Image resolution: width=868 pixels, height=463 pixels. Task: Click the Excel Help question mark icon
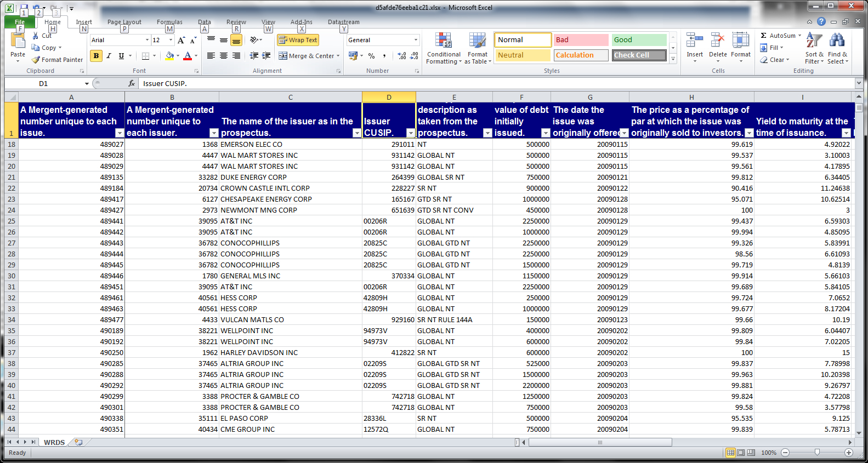tap(821, 21)
